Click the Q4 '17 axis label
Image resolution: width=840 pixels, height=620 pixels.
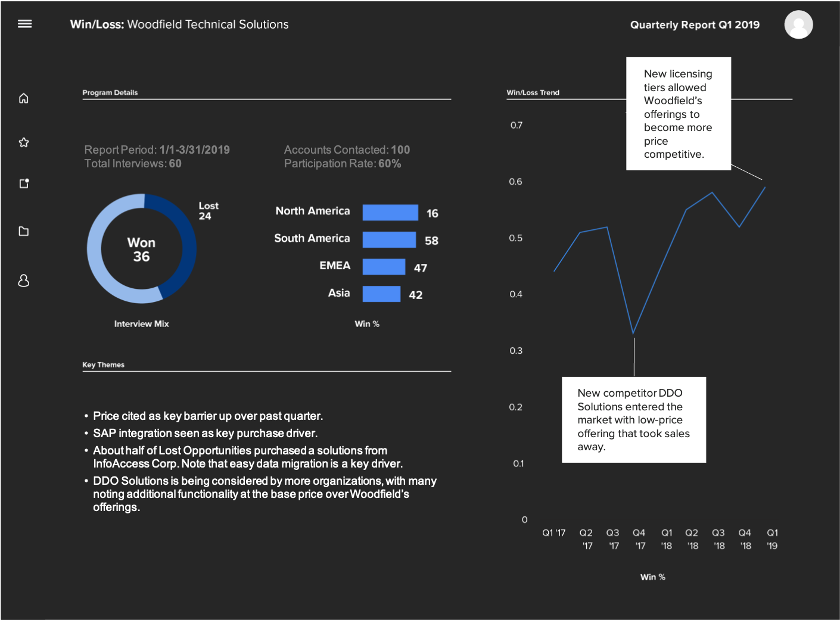pos(639,539)
